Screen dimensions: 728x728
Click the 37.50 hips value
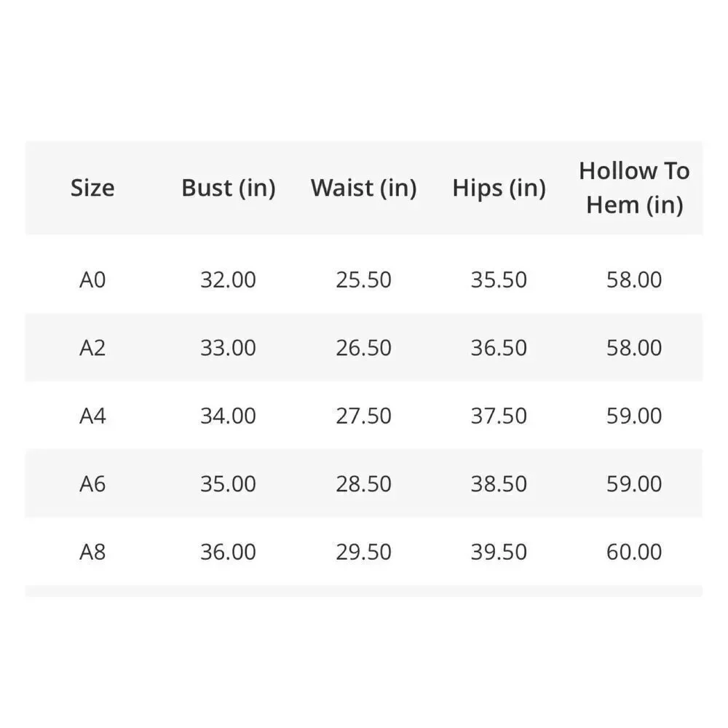coord(499,416)
